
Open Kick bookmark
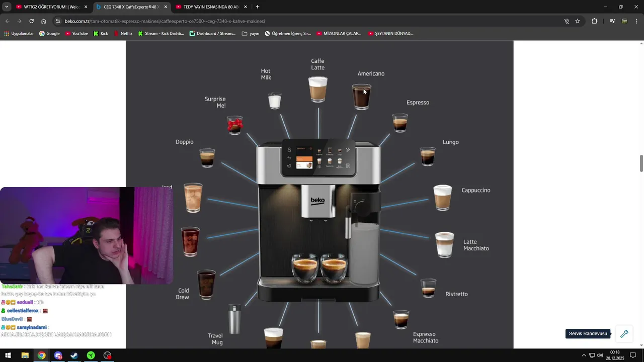101,34
